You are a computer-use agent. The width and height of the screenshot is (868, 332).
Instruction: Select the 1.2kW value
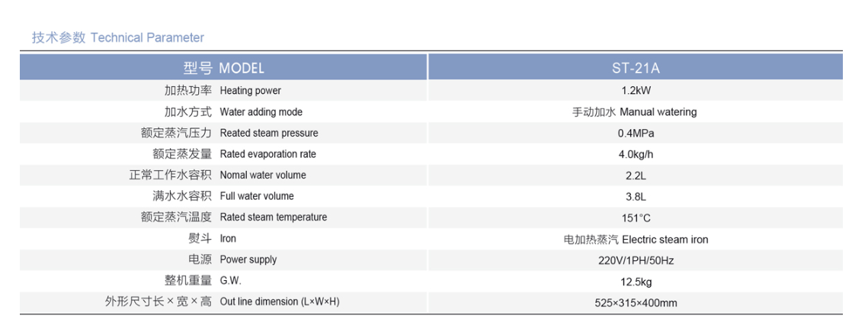coord(636,91)
